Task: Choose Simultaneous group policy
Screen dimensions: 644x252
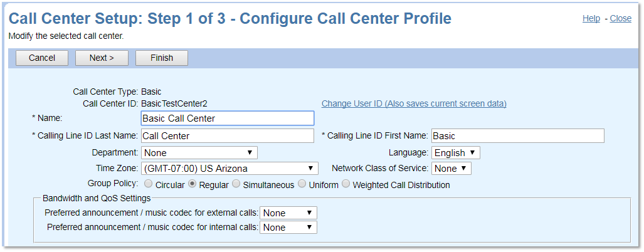Action: coord(236,184)
